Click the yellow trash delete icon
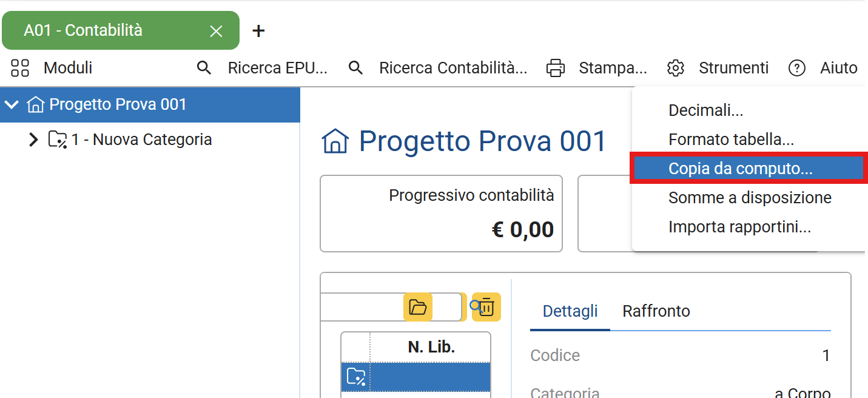The image size is (868, 398). (x=487, y=307)
